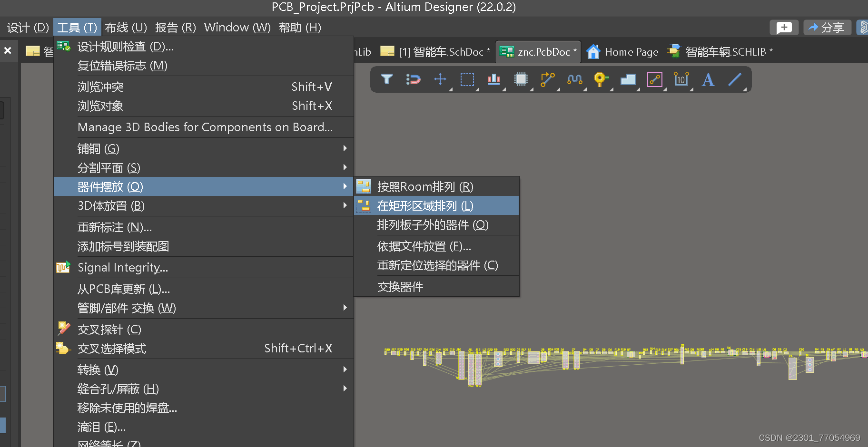This screenshot has width=868, height=447.
Task: Select the place string A icon
Action: coord(708,79)
